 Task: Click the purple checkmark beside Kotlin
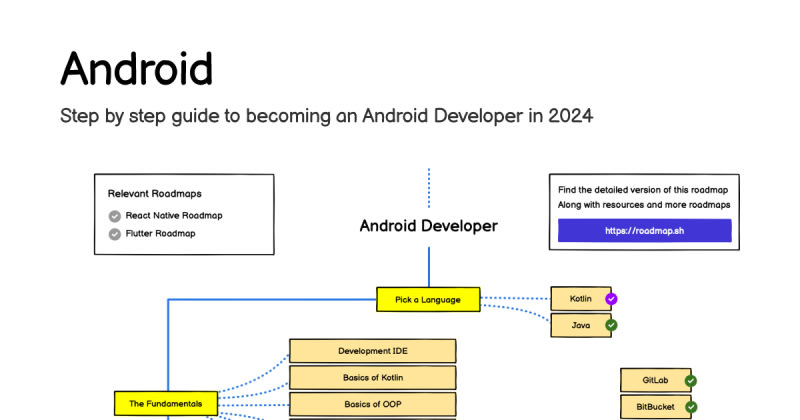click(x=611, y=299)
